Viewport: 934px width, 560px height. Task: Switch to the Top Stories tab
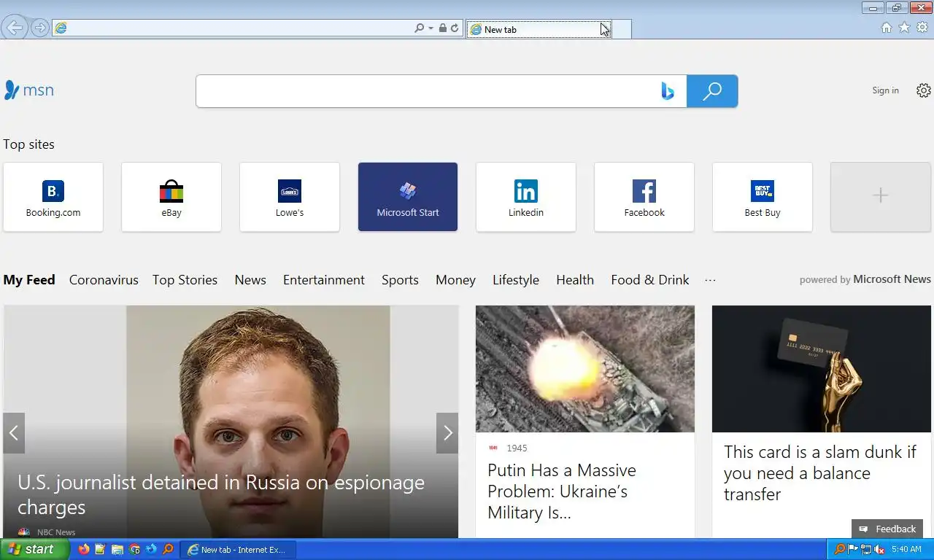[x=185, y=280]
